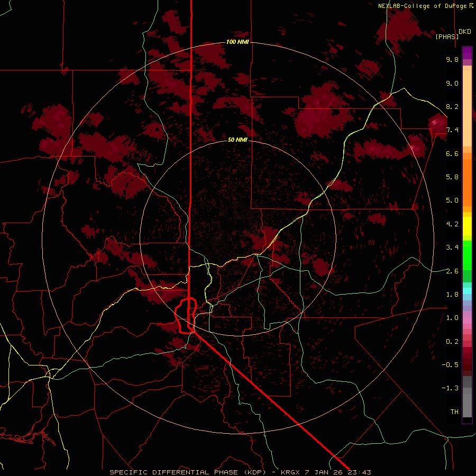Viewport: 476px width, 476px height.
Task: Click the 7.4 value on the scale
Action: (x=452, y=130)
